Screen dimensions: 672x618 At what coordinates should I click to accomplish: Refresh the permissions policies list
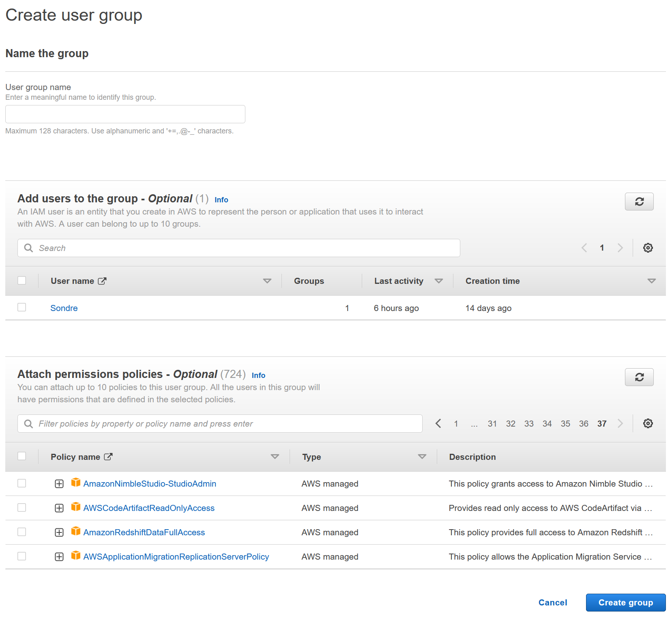point(639,377)
